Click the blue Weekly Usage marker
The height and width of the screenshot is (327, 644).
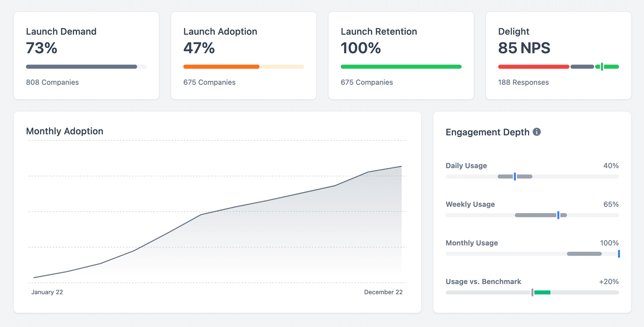[558, 215]
